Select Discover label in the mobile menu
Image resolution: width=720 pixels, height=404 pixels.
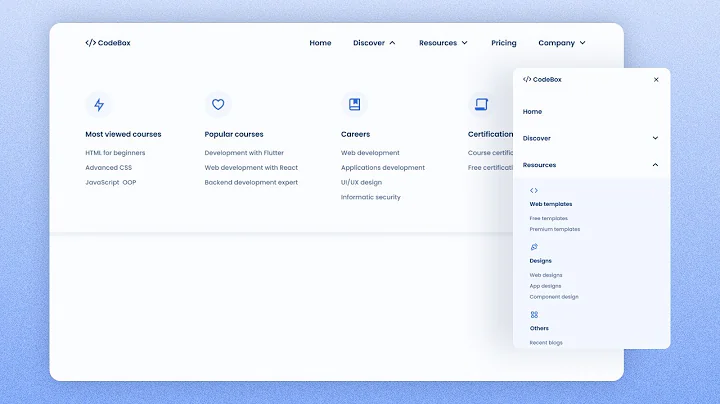[x=536, y=138]
